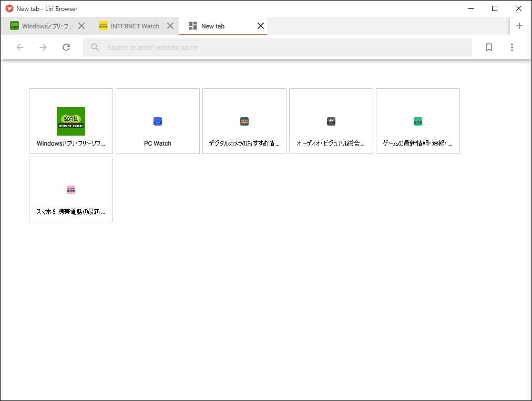Click the green 窓の杜 tab favicon
532x401 pixels.
click(x=14, y=26)
